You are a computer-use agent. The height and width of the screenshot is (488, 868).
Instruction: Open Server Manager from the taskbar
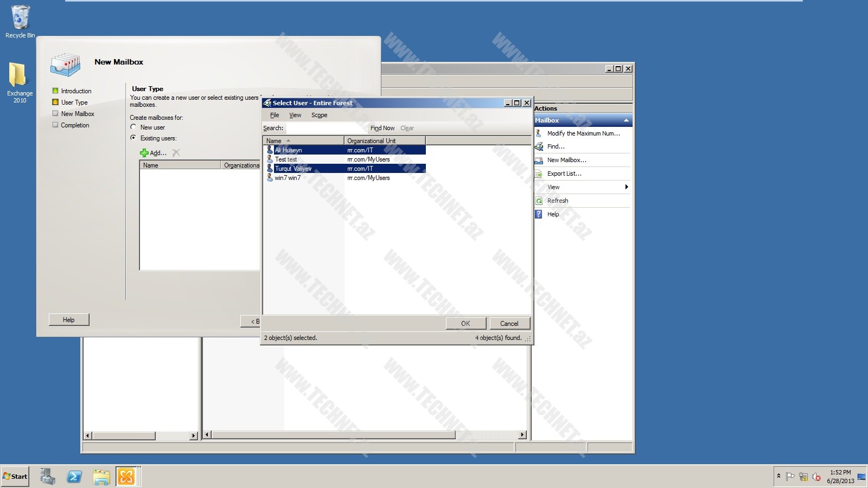click(48, 477)
